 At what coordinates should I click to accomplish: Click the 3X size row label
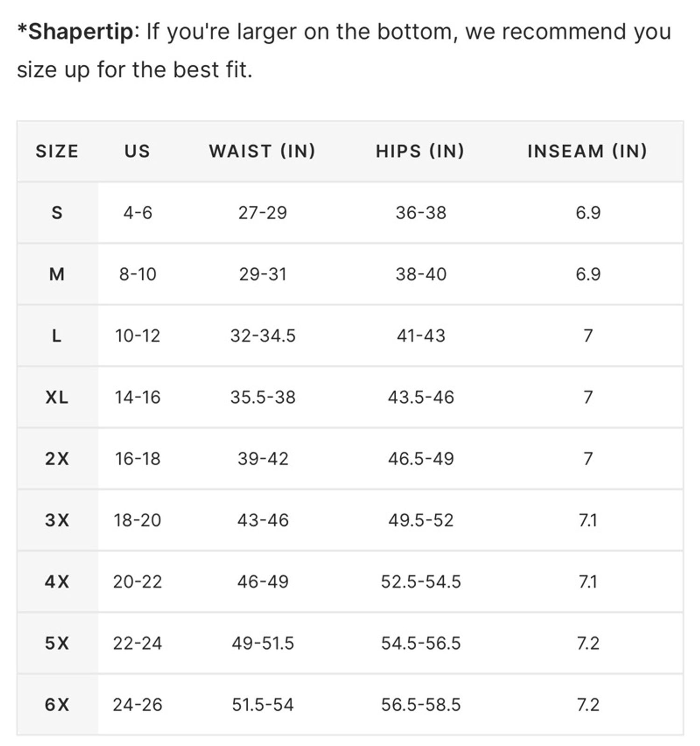(x=57, y=520)
